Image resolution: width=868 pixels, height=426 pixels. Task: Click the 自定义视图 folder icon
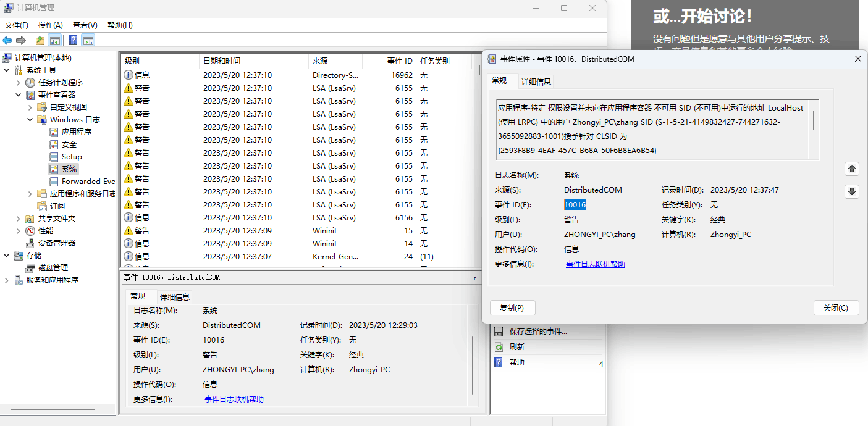(x=42, y=107)
